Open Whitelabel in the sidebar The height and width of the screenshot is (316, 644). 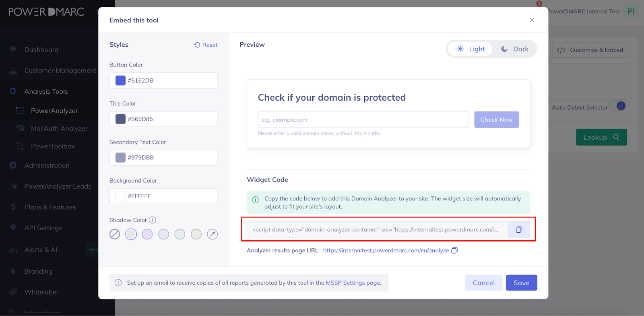[x=41, y=292]
